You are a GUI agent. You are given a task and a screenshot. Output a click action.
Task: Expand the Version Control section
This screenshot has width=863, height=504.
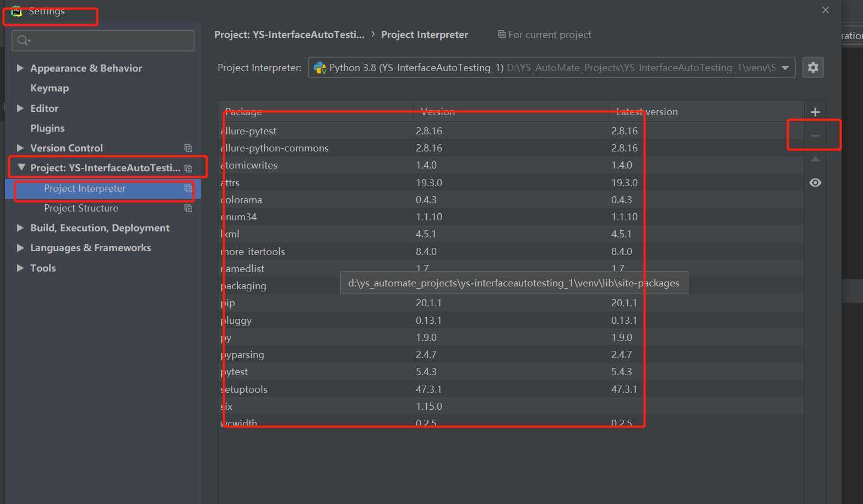(20, 148)
